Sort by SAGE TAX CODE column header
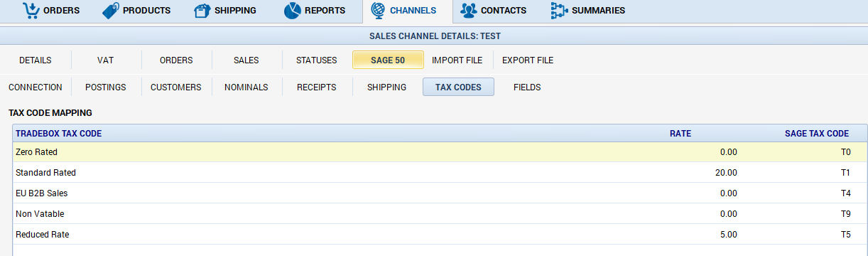868x256 pixels. 817,134
